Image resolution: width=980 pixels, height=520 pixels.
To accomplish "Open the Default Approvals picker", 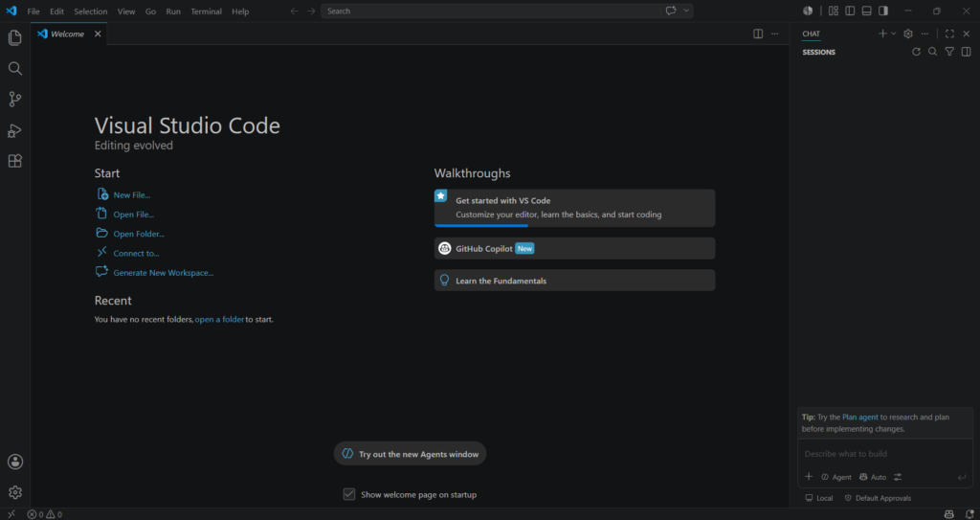I will click(x=878, y=498).
